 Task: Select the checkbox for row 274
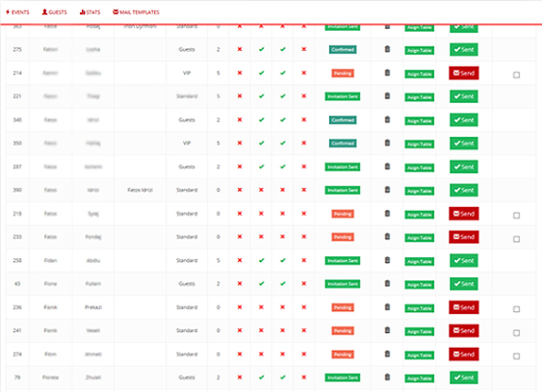click(516, 356)
